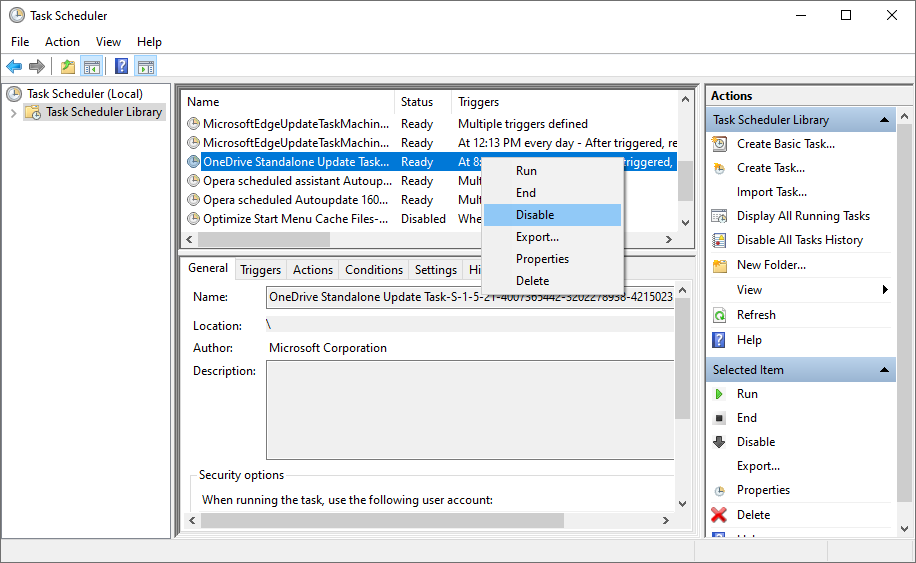Click the Back arrow toolbar icon
This screenshot has height=563, width=916.
tap(14, 67)
